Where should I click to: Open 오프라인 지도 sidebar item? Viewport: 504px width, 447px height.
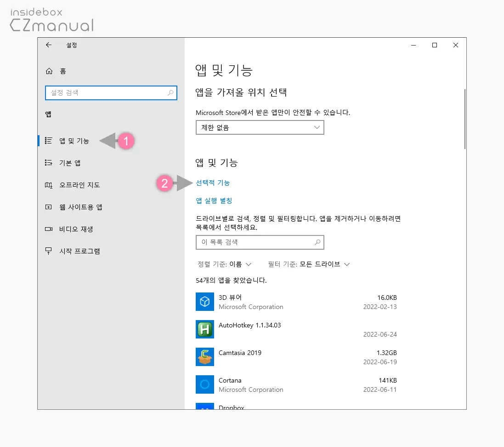click(x=111, y=185)
